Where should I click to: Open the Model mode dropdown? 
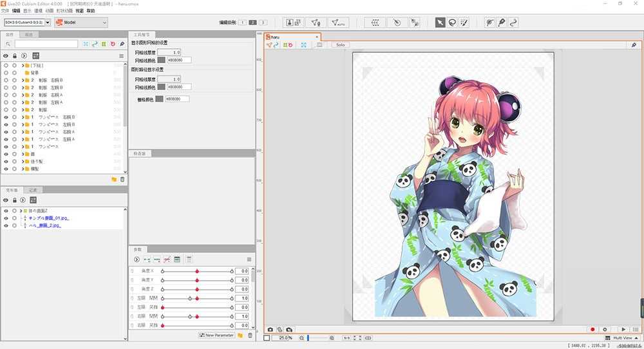81,22
